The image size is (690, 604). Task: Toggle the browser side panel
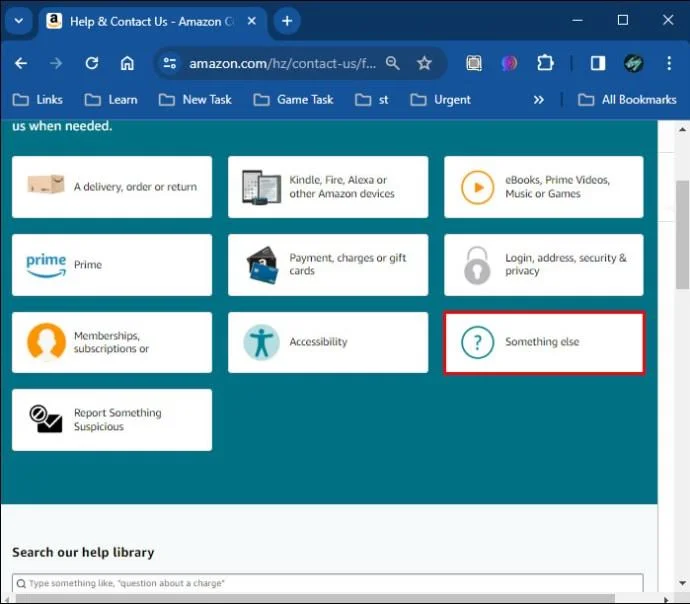point(597,63)
